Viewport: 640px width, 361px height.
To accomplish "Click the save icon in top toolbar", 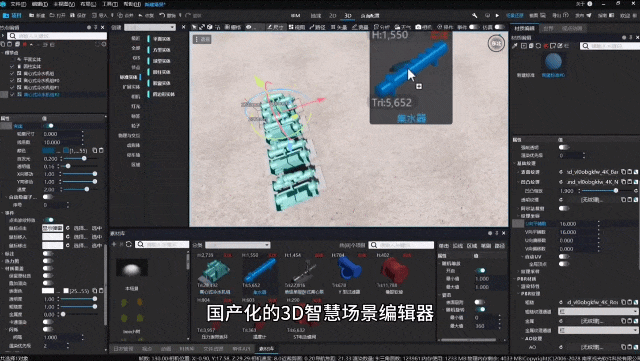I will 72,16.
